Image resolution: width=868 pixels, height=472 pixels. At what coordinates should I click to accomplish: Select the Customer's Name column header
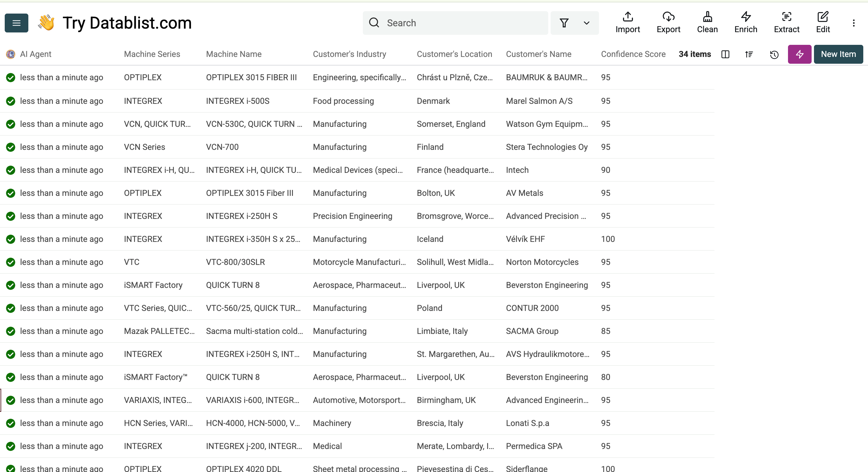pos(539,54)
